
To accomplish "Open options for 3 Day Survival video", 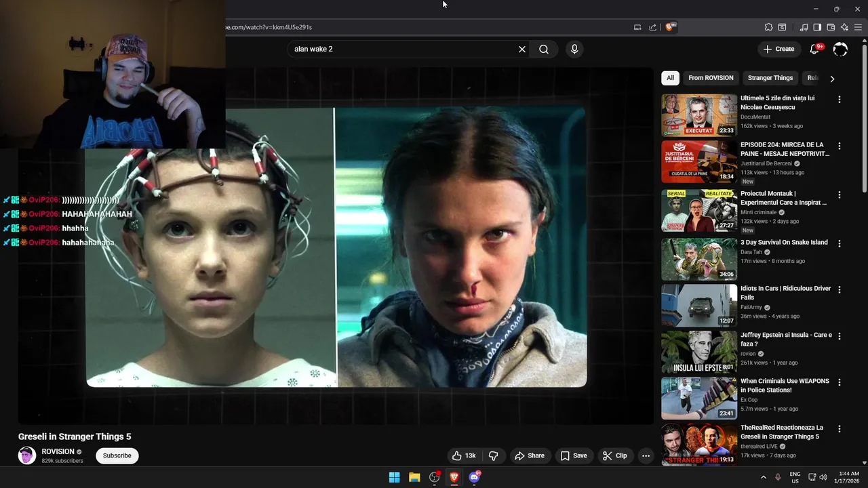I will click(840, 243).
